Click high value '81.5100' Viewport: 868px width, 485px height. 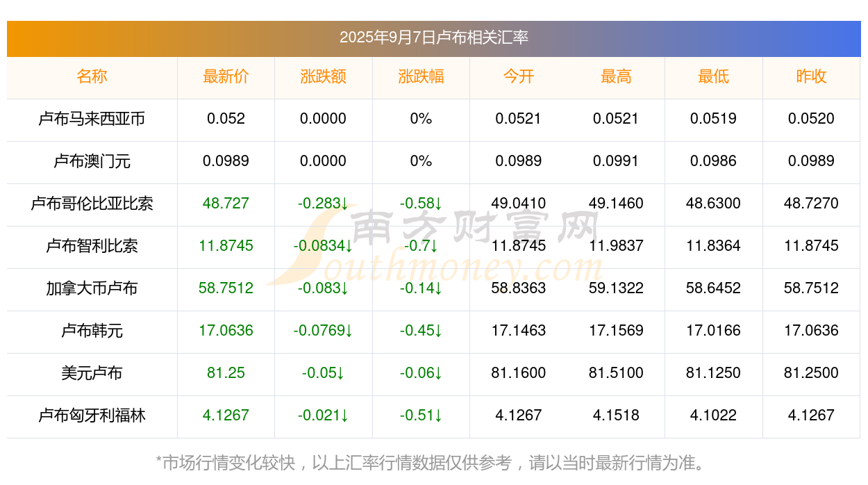pyautogui.click(x=616, y=373)
